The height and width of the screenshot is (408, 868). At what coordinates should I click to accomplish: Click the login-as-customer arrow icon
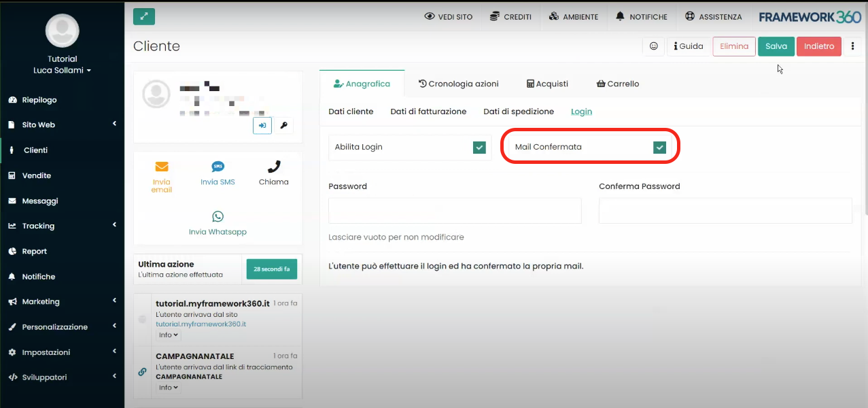coord(262,125)
